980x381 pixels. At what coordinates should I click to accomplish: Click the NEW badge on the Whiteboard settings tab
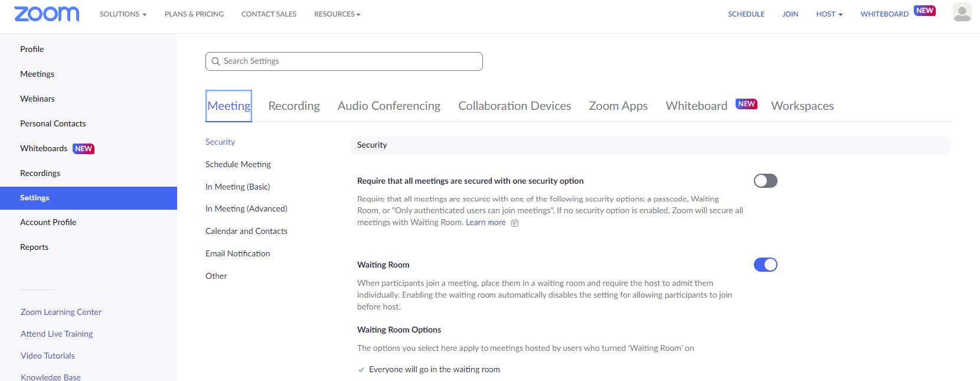tap(746, 104)
